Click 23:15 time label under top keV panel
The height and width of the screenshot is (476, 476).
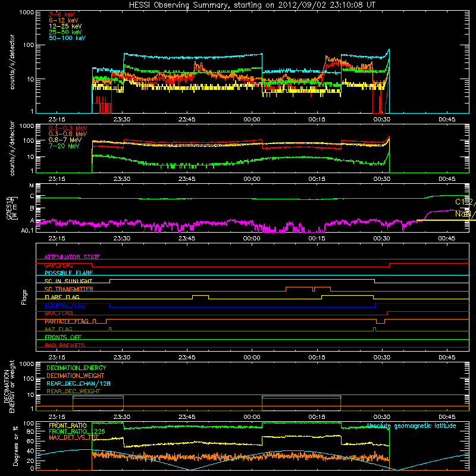pos(57,120)
